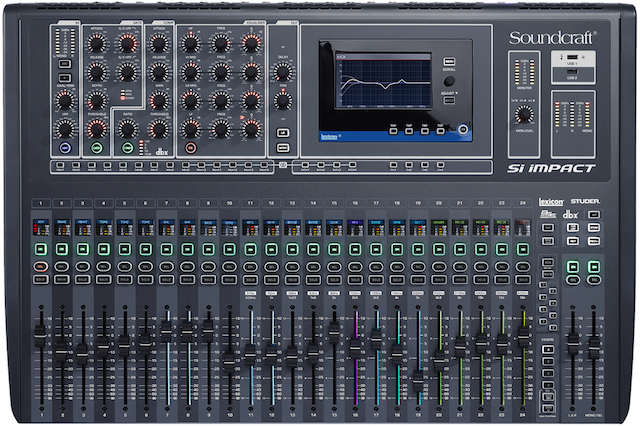Click the Compressor RATIO knob
Viewport: 640px width, 426px height.
(x=128, y=129)
